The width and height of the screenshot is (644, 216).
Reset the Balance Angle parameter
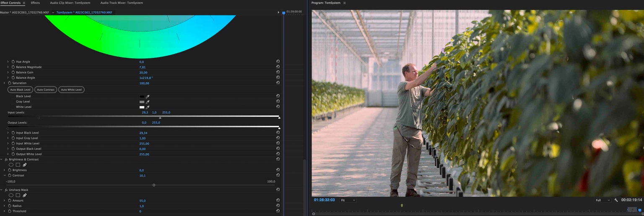(x=278, y=78)
